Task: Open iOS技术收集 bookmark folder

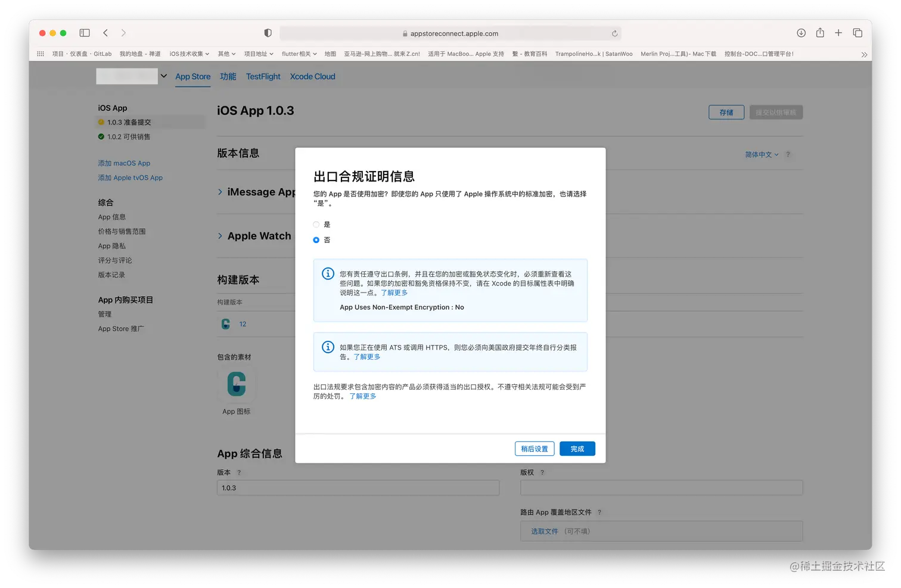Action: click(x=189, y=54)
